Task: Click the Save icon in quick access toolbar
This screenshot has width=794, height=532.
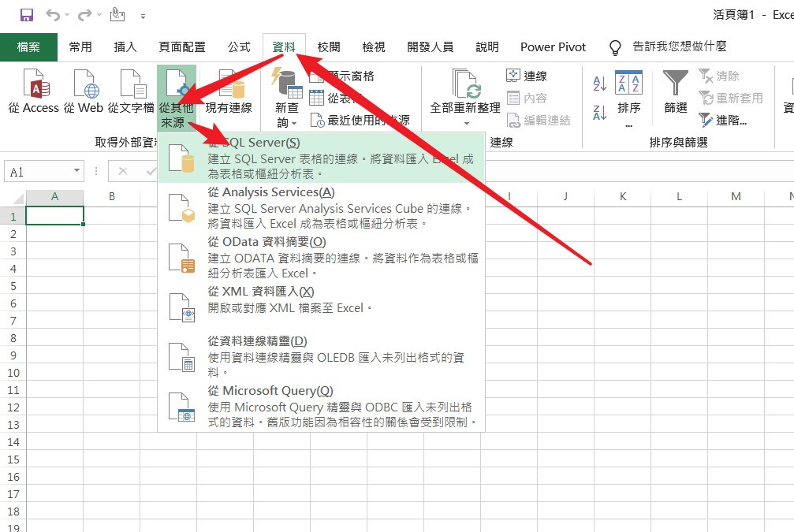Action: (26, 15)
